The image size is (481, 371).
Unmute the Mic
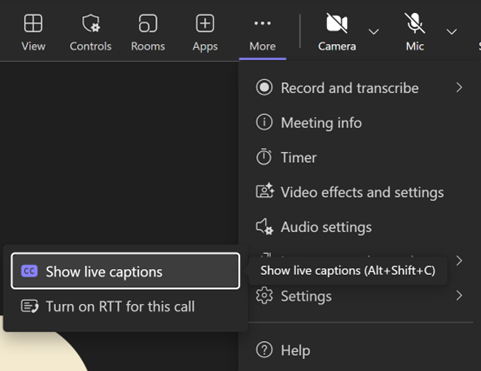(x=415, y=33)
